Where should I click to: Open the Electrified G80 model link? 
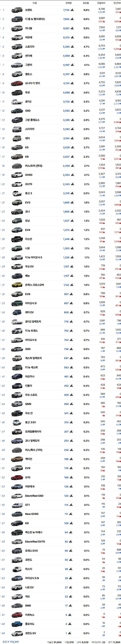click(34, 496)
